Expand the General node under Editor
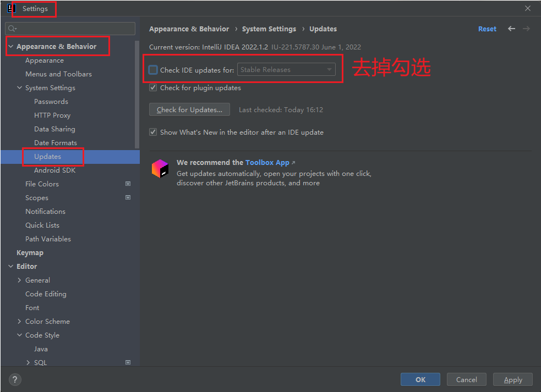This screenshot has height=392, width=541. point(19,280)
